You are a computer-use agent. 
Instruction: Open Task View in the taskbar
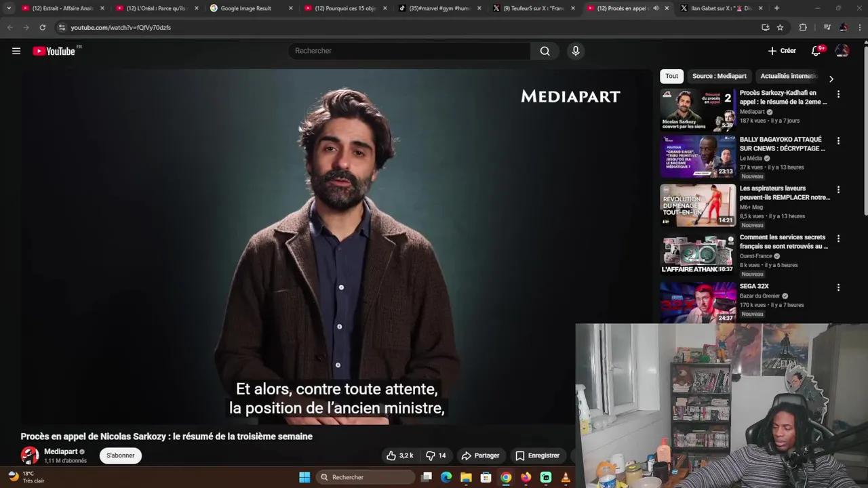click(427, 477)
